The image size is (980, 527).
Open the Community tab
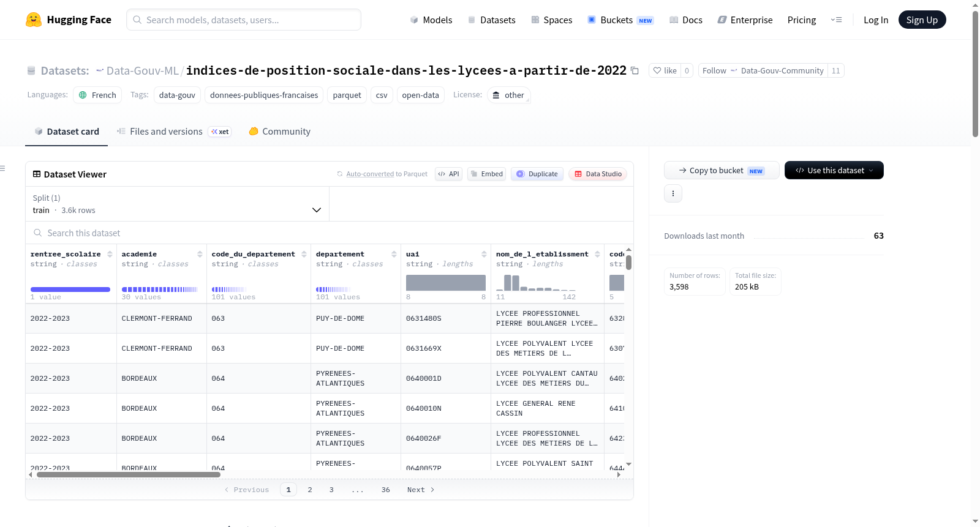coord(280,132)
